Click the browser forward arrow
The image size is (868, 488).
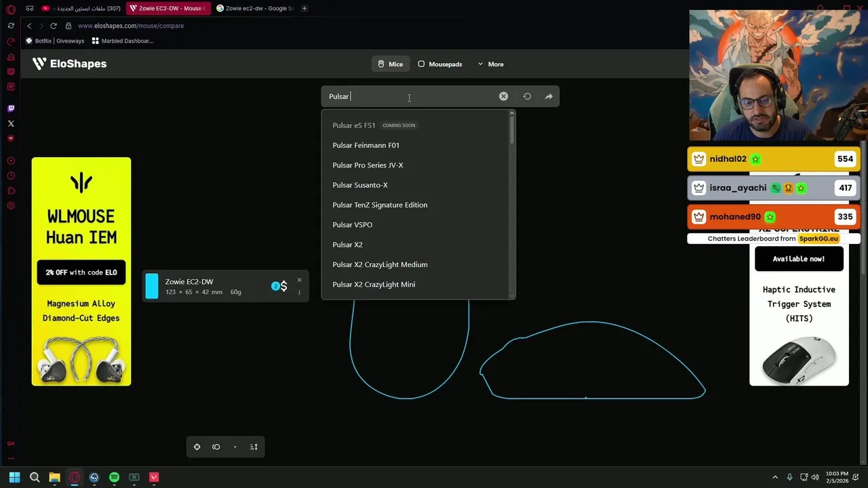[41, 26]
